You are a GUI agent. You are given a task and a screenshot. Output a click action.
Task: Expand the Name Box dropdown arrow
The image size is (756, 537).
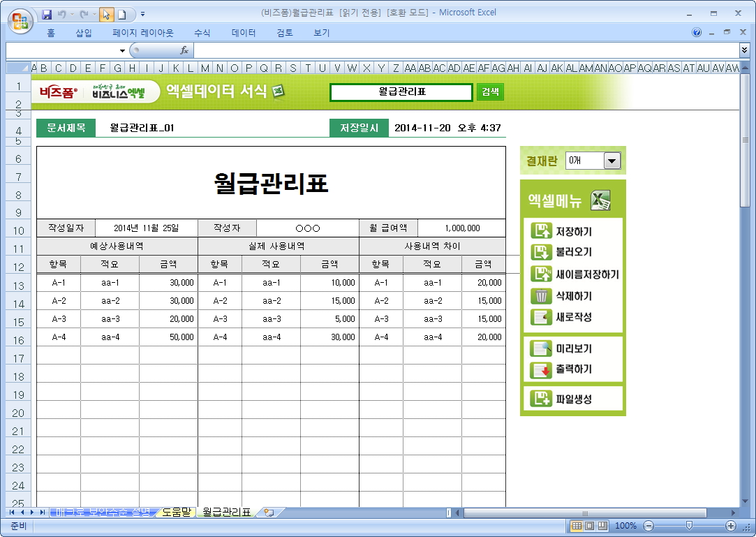pos(122,50)
